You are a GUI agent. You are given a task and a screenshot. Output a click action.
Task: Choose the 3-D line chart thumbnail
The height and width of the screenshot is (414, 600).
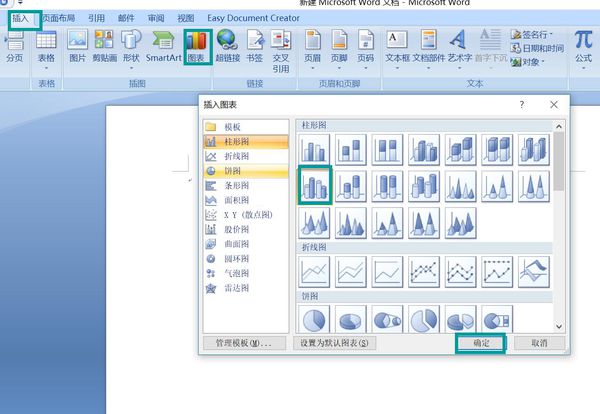[534, 272]
